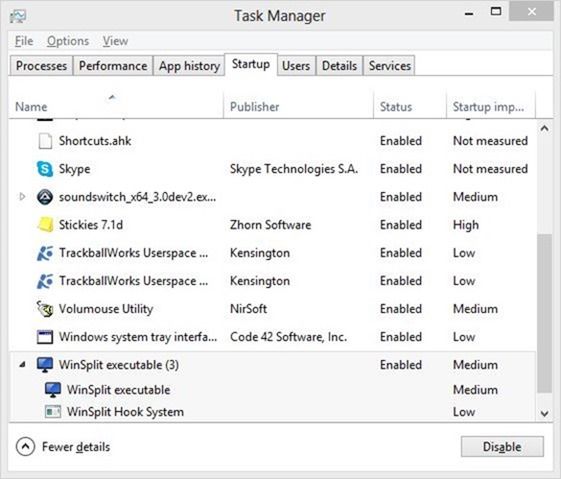Collapse the WinSplit executable (3) group
Image resolution: width=561 pixels, height=479 pixels.
(x=22, y=365)
